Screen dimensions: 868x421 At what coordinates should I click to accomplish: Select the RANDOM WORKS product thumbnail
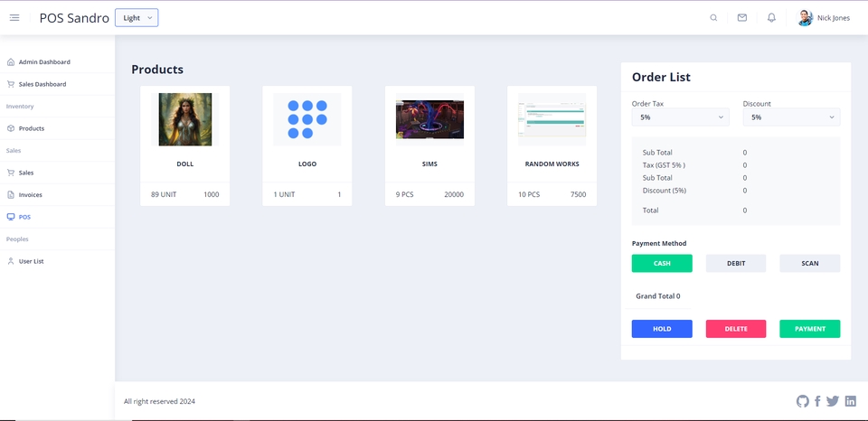(552, 119)
